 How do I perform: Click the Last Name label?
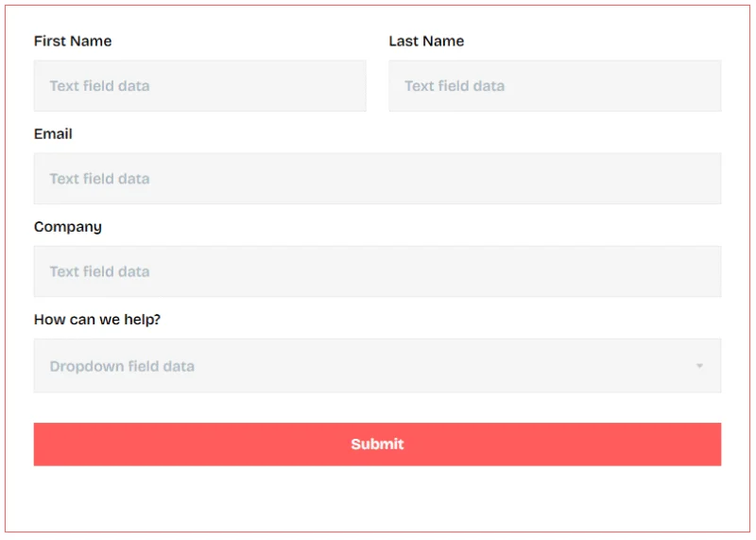coord(426,41)
